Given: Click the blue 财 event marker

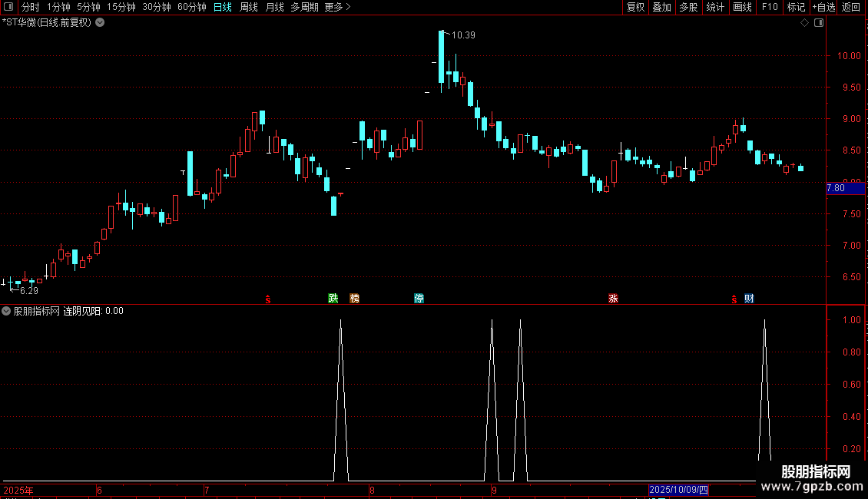Looking at the screenshot, I should point(749,298).
